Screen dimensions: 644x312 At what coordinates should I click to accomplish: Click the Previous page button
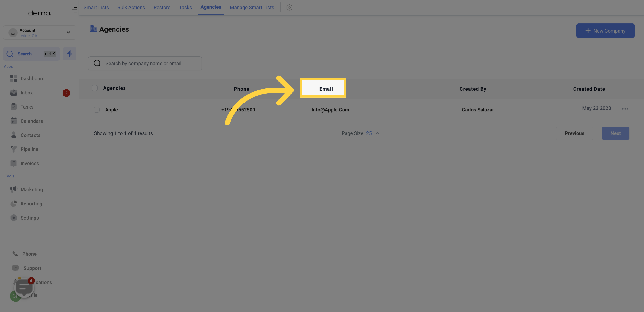574,133
